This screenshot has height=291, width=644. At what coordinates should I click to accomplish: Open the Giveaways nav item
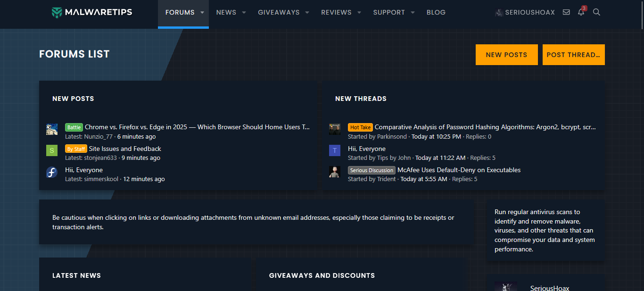tap(279, 13)
